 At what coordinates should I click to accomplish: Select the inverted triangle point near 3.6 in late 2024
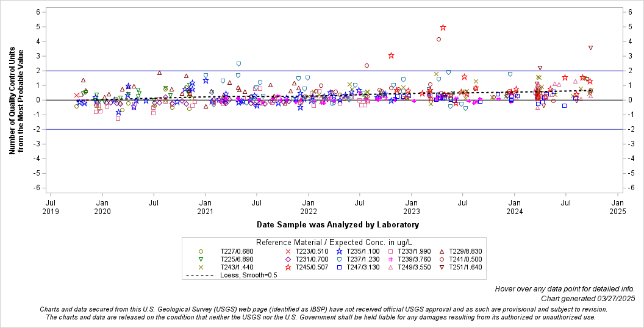coord(590,48)
